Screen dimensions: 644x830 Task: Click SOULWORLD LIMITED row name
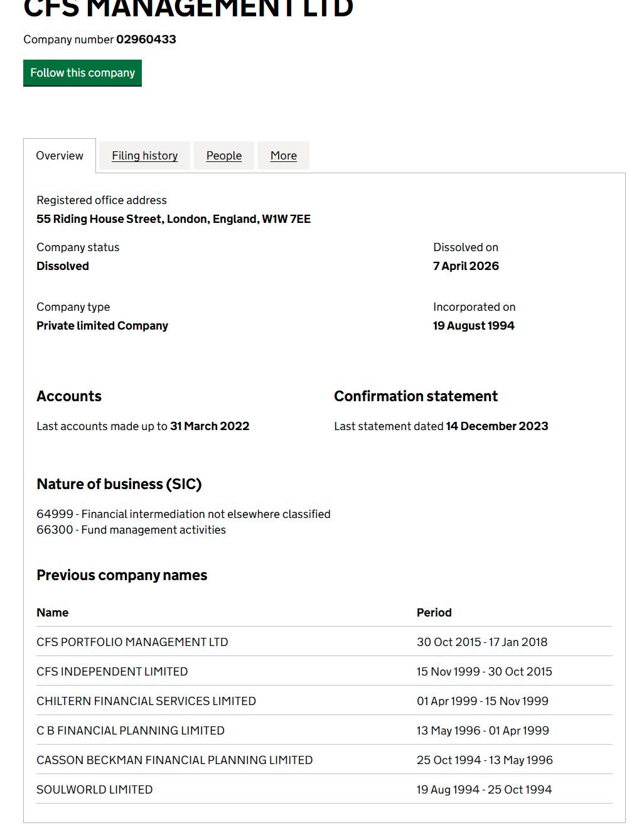[95, 790]
